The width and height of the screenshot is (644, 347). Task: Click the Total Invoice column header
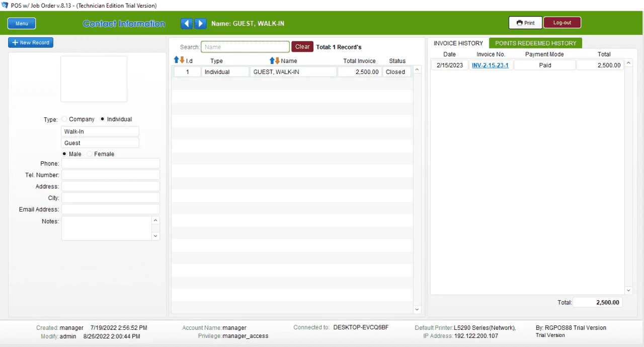(x=359, y=61)
